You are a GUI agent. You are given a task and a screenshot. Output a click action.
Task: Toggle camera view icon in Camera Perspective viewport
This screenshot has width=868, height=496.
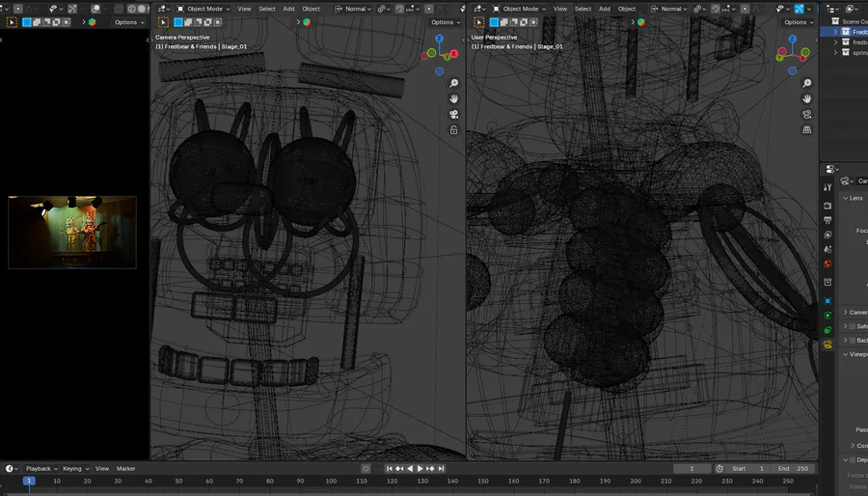pos(454,114)
